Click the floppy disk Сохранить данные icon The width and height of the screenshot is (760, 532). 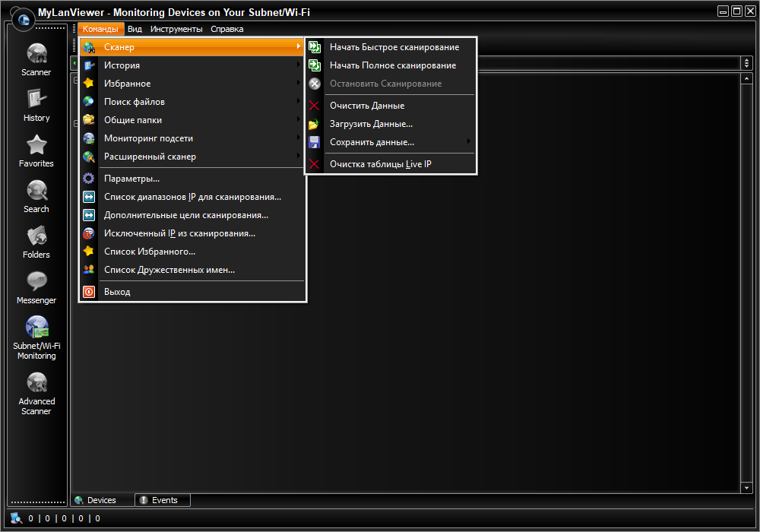pos(314,142)
